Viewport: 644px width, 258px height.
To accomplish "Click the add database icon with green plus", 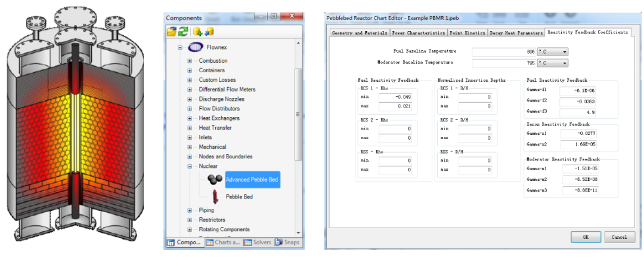I will pos(198,31).
